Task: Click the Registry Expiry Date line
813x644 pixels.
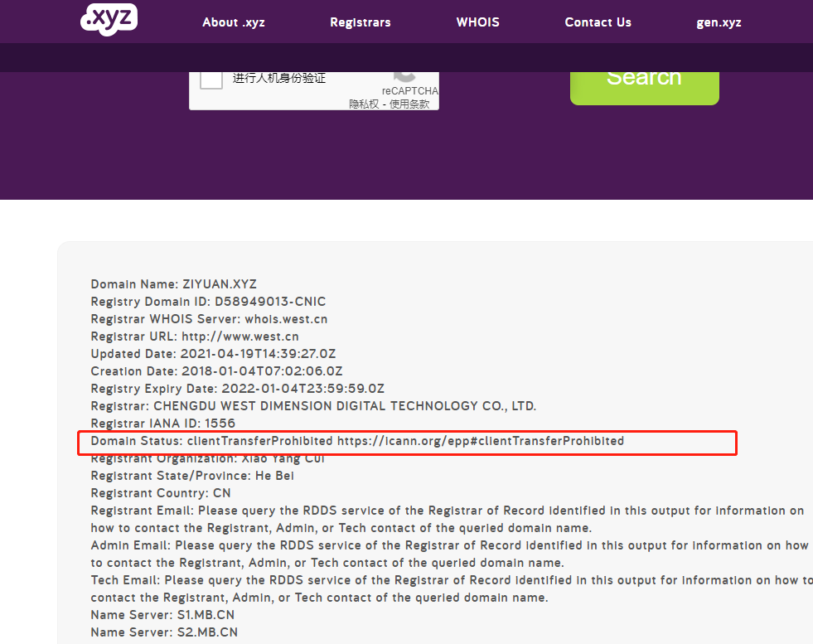Action: point(237,389)
